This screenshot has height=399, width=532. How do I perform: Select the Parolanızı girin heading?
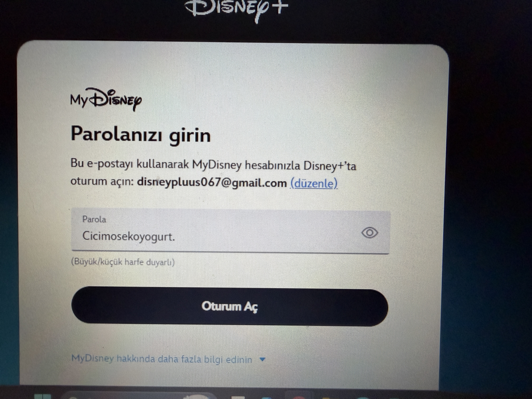(141, 135)
